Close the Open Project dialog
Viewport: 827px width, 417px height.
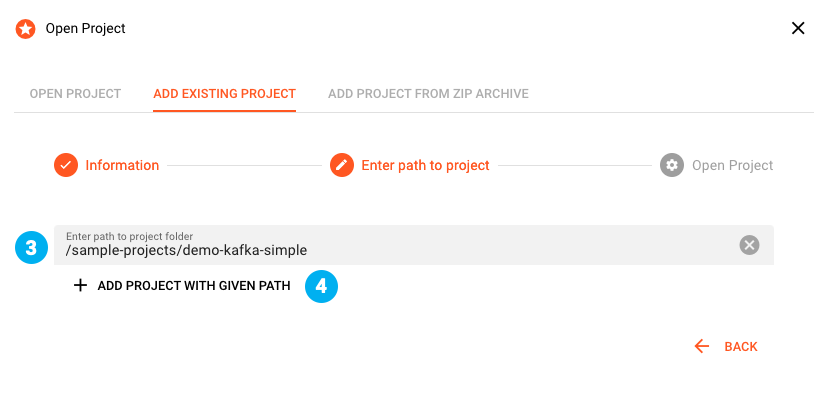point(798,28)
